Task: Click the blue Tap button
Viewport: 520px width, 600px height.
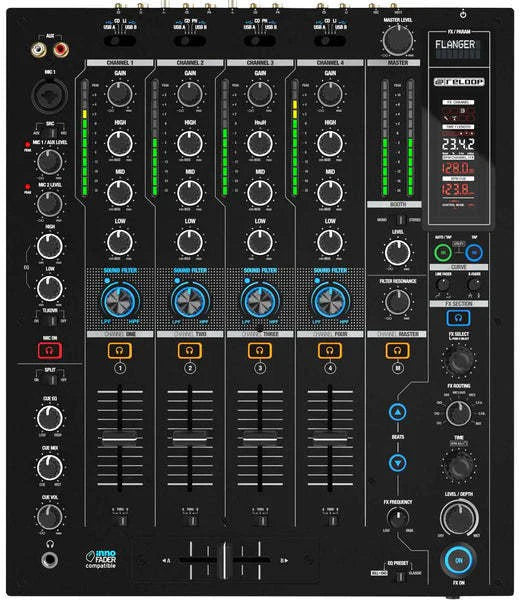Action: (x=474, y=253)
